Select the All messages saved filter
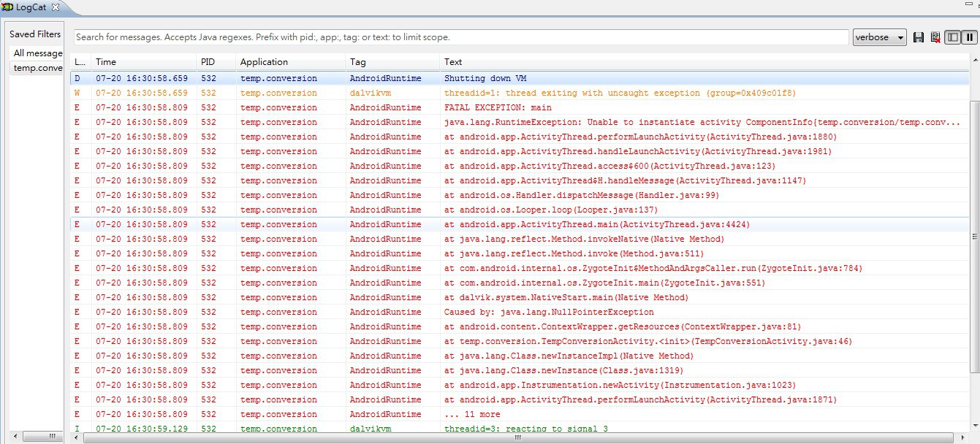Viewport: 980px width, 444px height. [37, 53]
